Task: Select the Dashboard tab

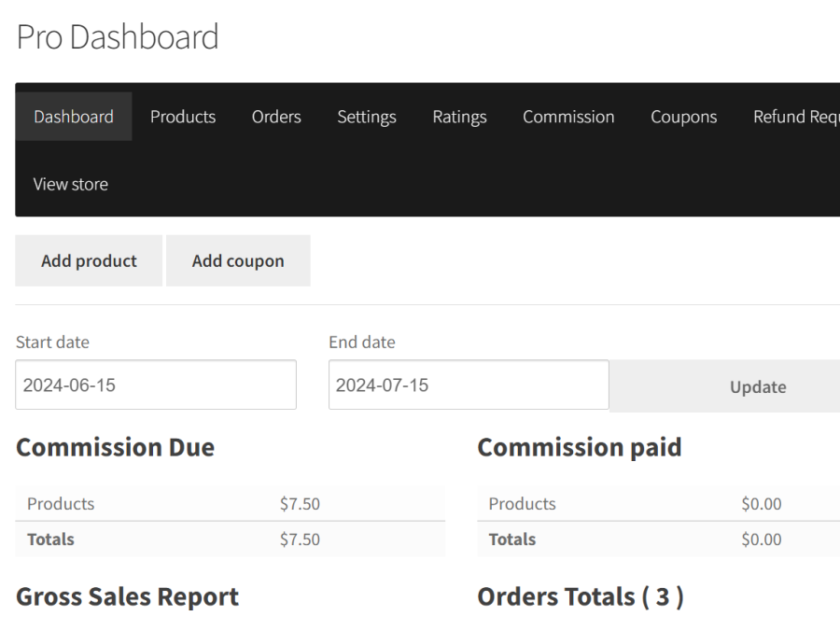Action: (x=74, y=116)
